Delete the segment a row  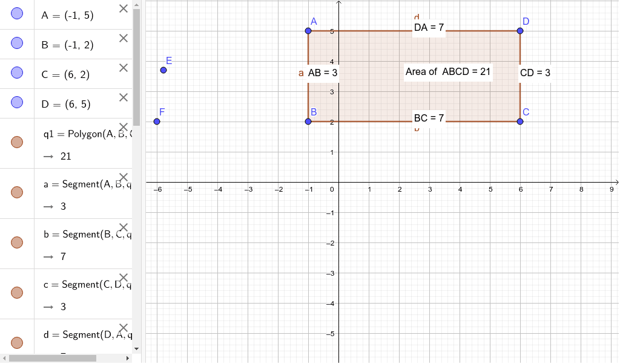point(124,177)
